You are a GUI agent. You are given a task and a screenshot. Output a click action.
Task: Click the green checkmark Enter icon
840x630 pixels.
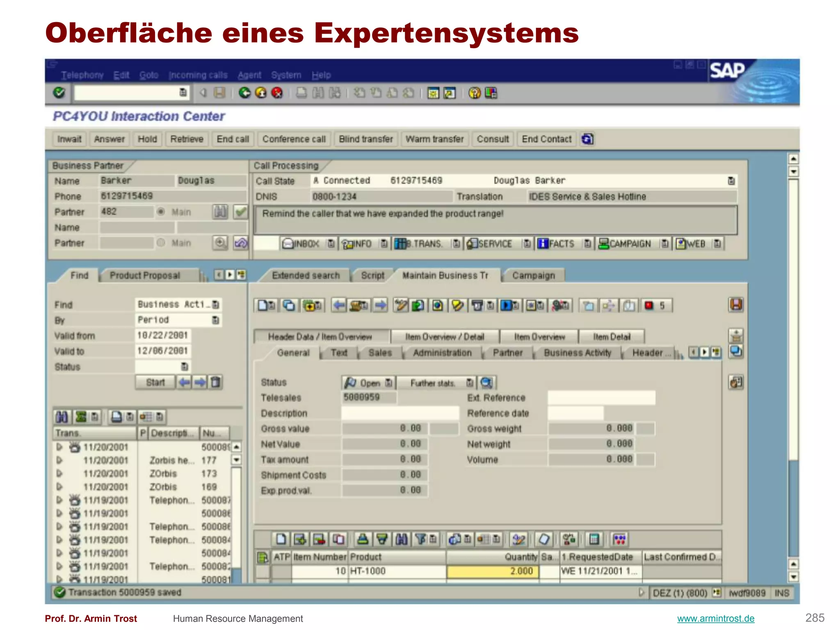tap(59, 93)
